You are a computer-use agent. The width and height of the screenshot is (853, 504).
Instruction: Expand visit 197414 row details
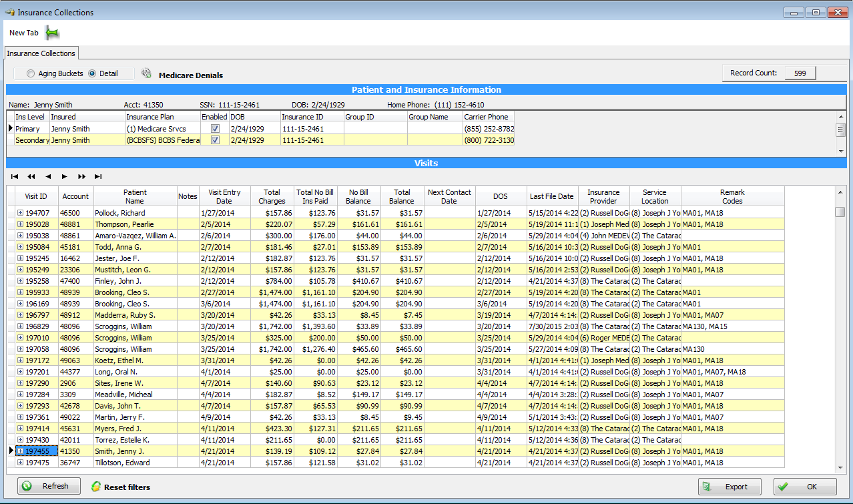click(x=20, y=429)
